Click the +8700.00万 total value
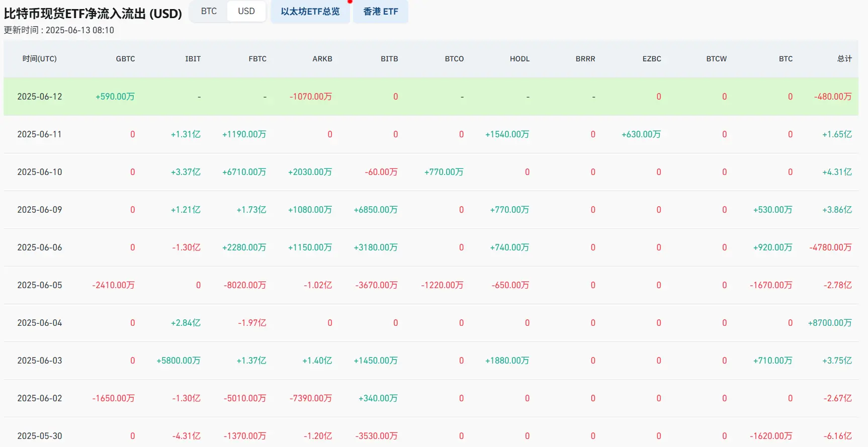The width and height of the screenshot is (868, 447). [830, 323]
